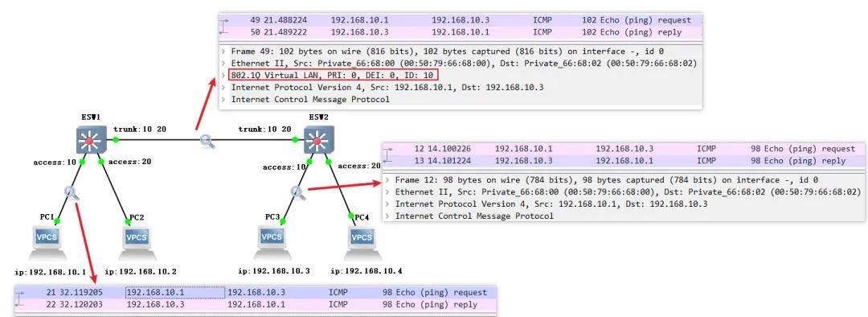
Task: Select the ESW2 switch icon
Action: (x=319, y=140)
